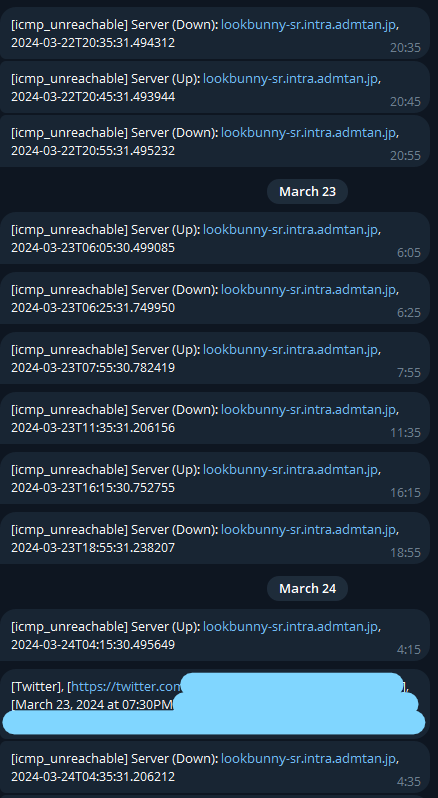Open lookbunny link in 20:45 Up message
Screen dimensions: 438x798
point(290,78)
